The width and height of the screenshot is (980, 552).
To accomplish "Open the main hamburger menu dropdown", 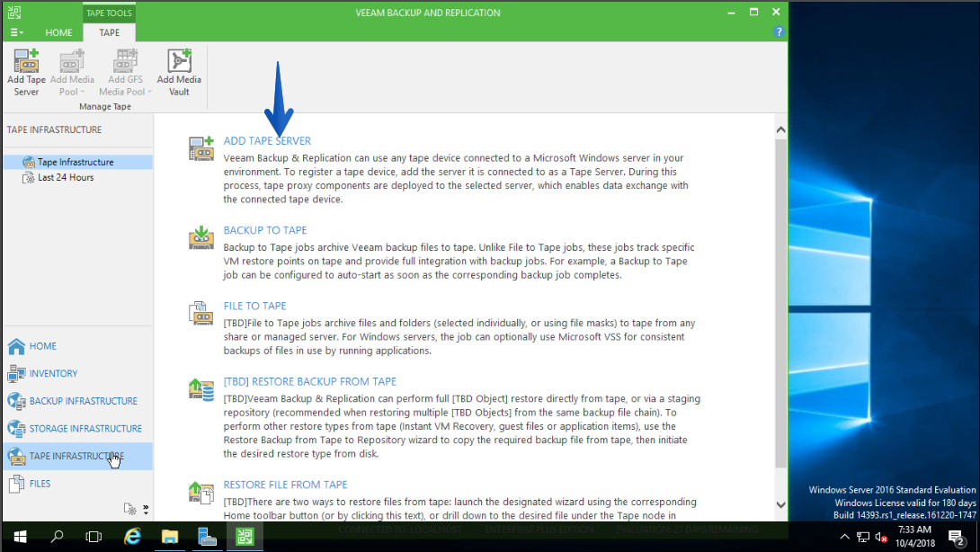I will [17, 32].
